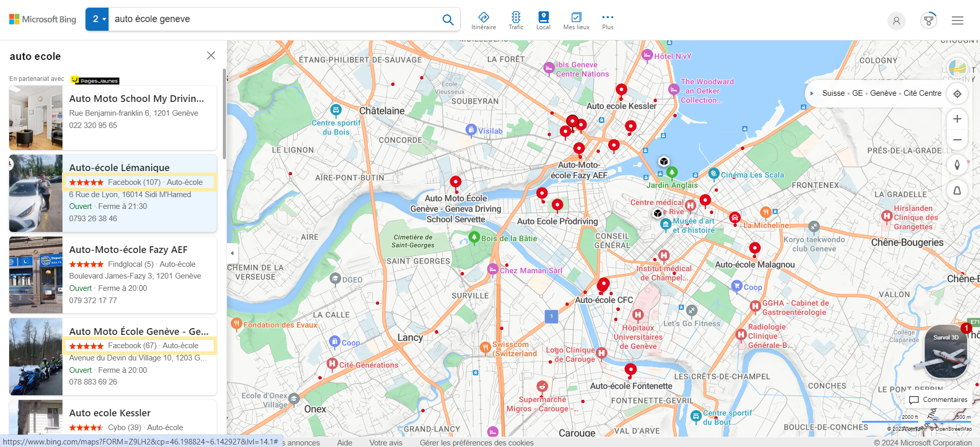Click the map tilt button
Screen dimensions: 980x447
click(957, 190)
